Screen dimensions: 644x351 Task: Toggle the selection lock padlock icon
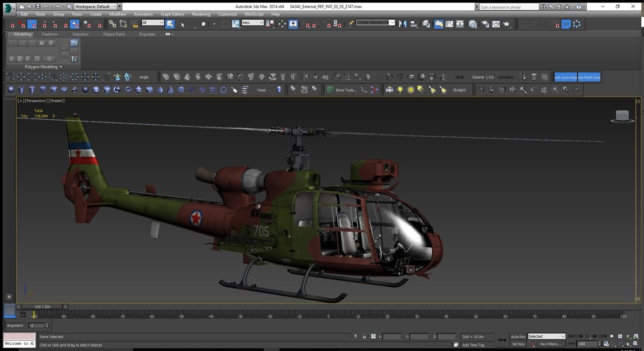click(365, 336)
